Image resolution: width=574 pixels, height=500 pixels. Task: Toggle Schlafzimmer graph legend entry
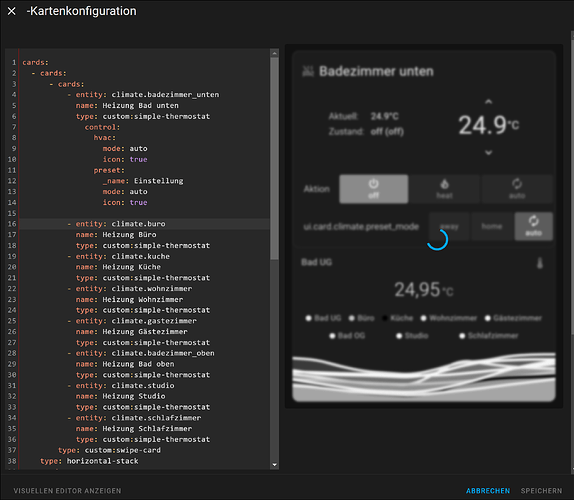(x=489, y=336)
